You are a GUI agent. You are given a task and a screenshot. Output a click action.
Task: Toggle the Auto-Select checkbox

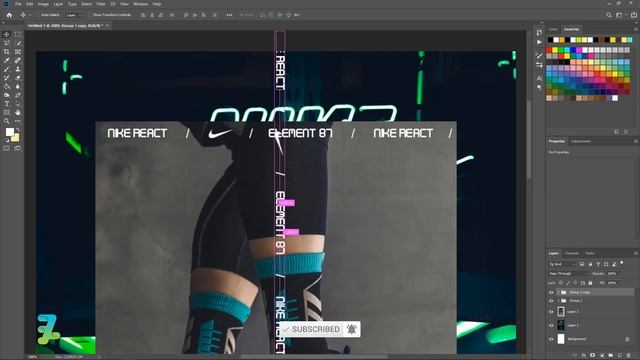point(38,15)
